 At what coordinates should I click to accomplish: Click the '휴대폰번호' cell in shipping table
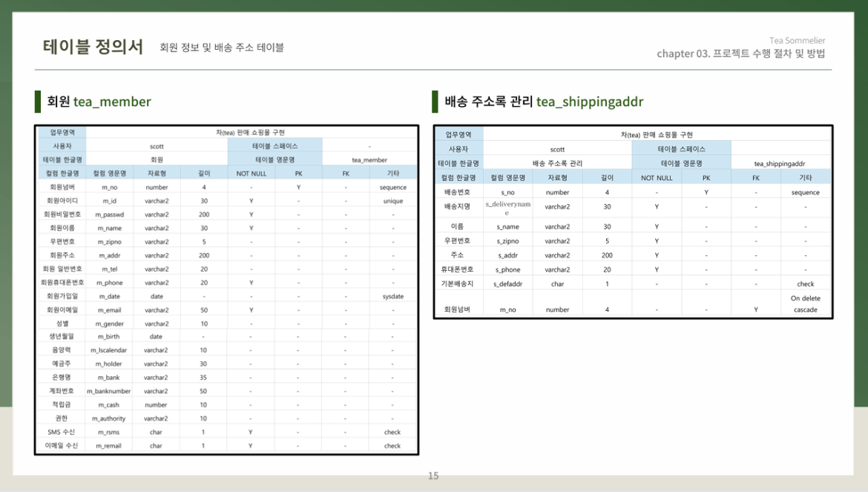pos(457,269)
